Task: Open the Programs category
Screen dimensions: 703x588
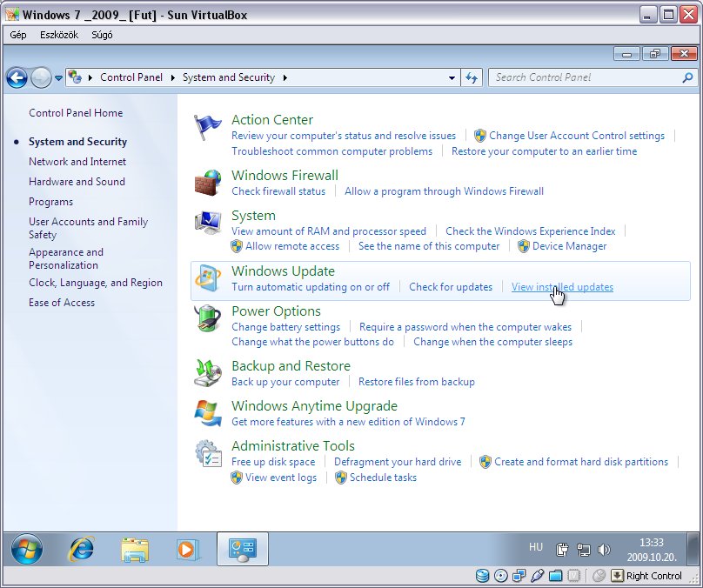Action: (50, 202)
